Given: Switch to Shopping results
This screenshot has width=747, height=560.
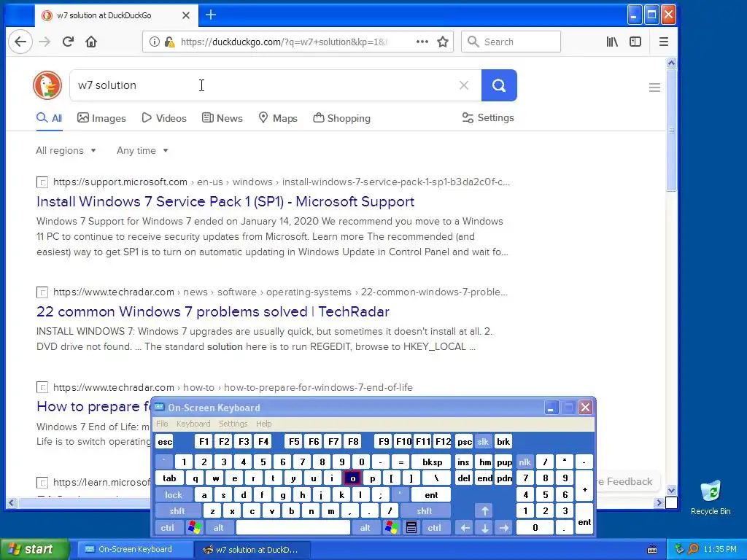Looking at the screenshot, I should click(x=341, y=118).
